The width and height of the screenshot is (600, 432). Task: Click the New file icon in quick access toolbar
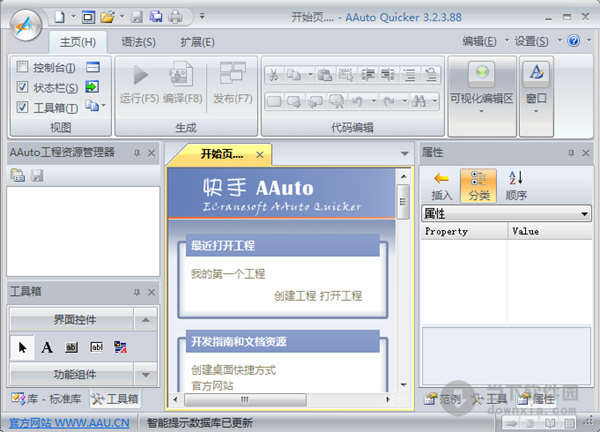click(59, 17)
